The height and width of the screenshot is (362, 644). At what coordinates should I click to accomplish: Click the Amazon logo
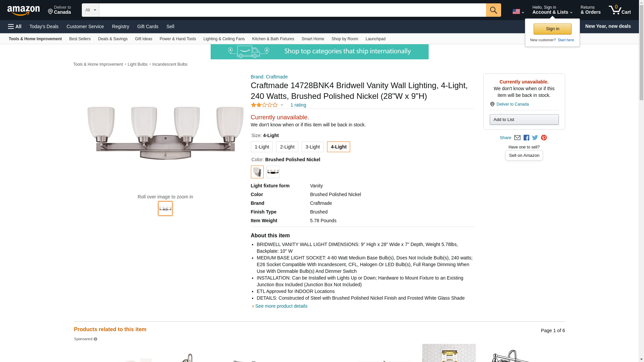23,10
